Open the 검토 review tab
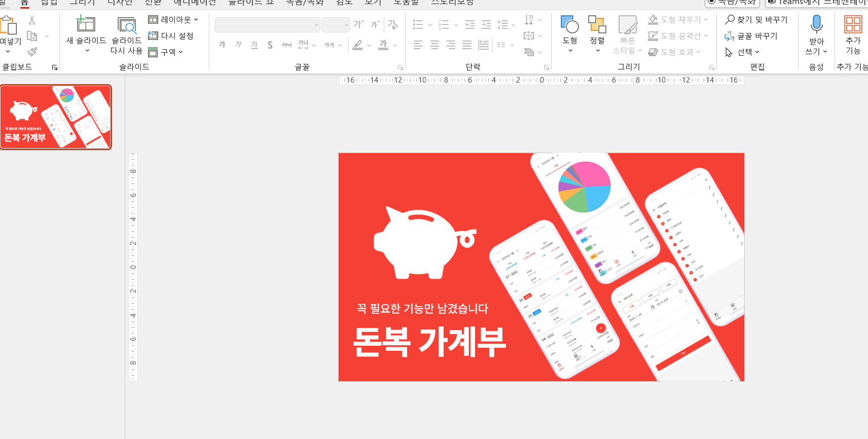Screen dimensions: 868x439 pos(344,3)
